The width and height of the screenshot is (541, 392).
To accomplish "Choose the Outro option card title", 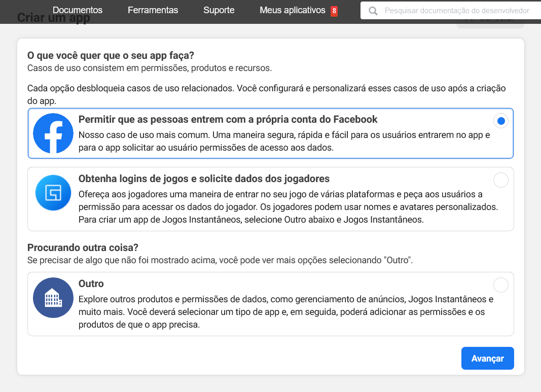I will tap(91, 283).
